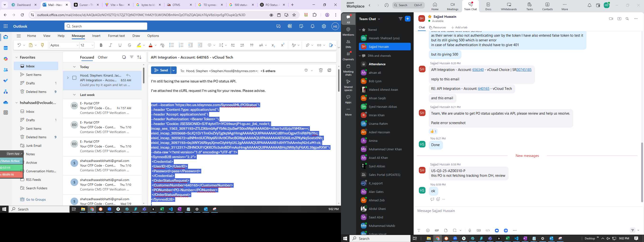Image resolution: width=644 pixels, height=242 pixels.
Task: Toggle select-all messages icon in list
Action: [x=124, y=57]
